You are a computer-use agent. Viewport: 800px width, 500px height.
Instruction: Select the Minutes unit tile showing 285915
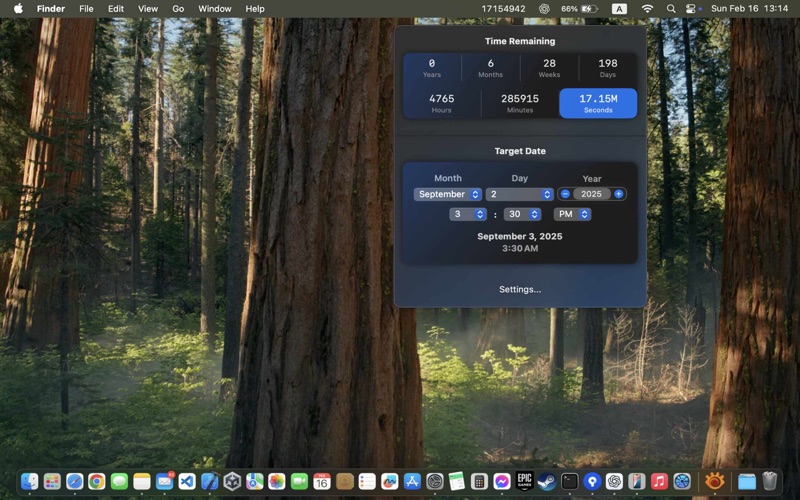tap(520, 103)
